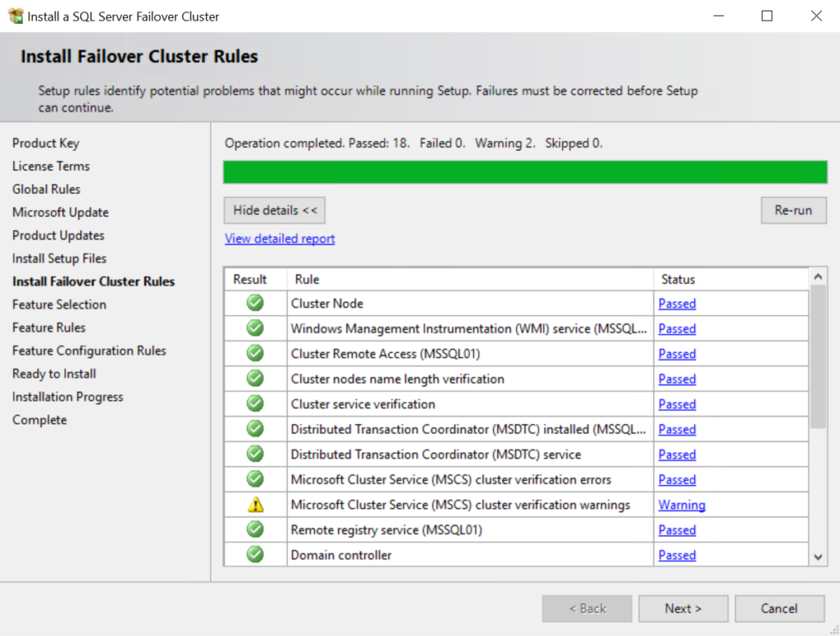Click the green check for Remote registry service
The image size is (840, 636).
pyautogui.click(x=254, y=529)
